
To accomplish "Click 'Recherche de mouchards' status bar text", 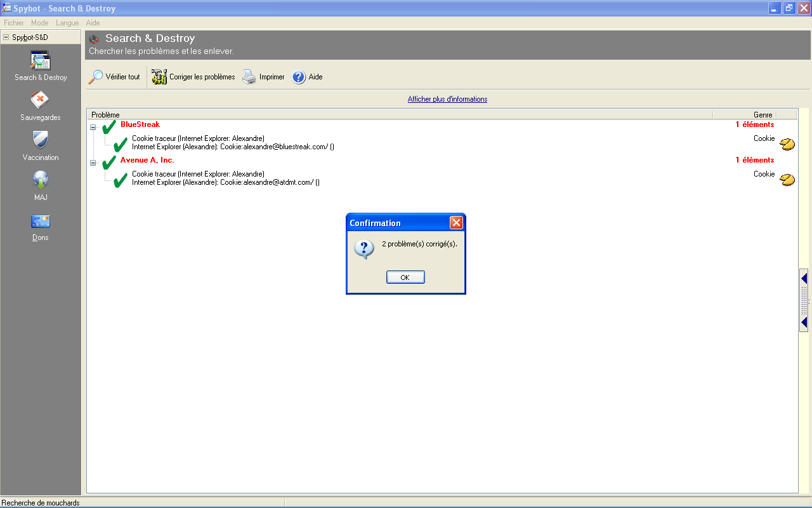I will coord(41,503).
